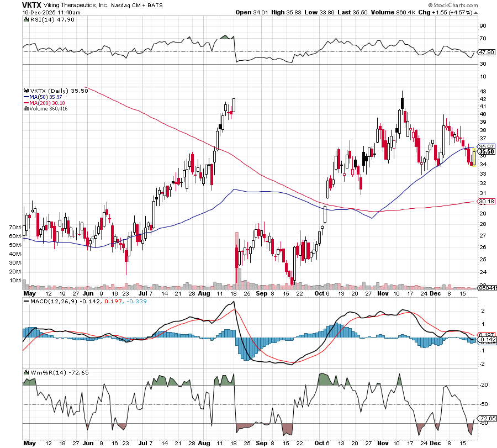Click the 35.50 last price tag
Image resolution: width=497 pixels, height=448 pixels.
point(486,152)
